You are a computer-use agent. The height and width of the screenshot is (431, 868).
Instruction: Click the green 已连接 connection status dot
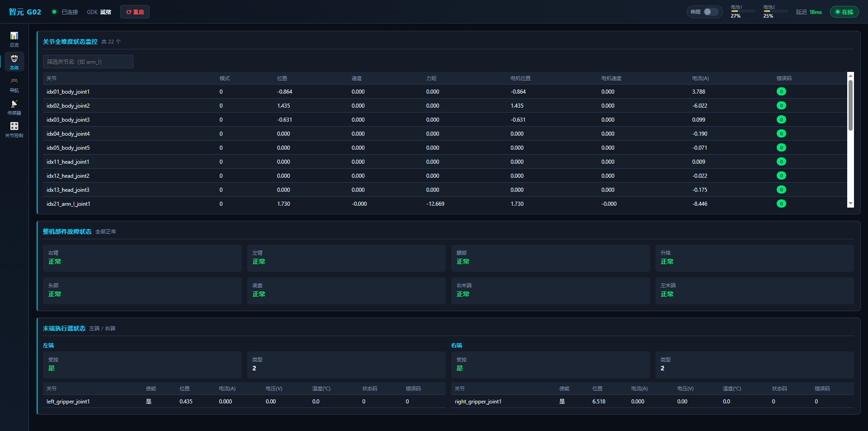54,12
